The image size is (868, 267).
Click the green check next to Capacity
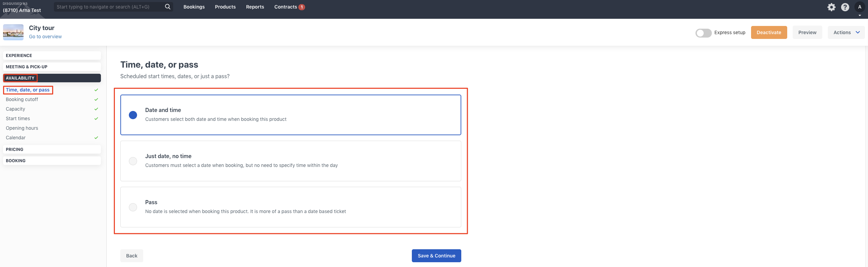pos(96,109)
